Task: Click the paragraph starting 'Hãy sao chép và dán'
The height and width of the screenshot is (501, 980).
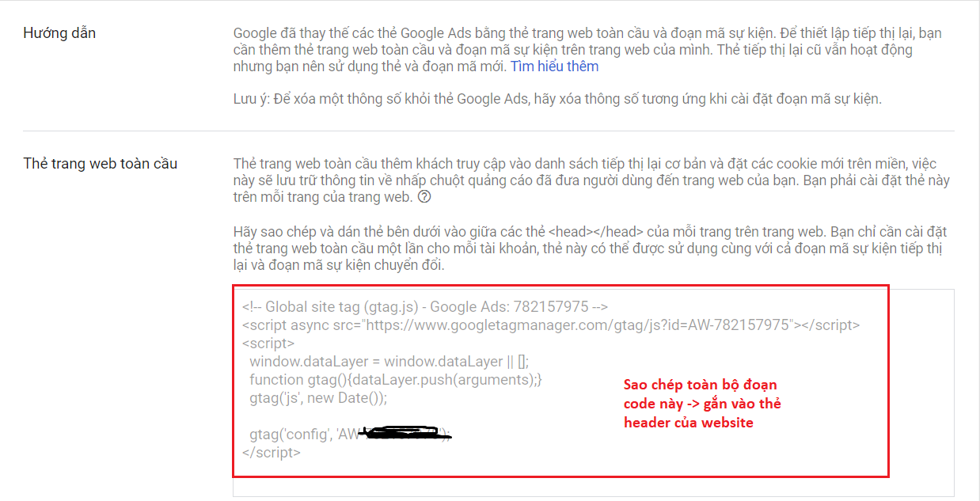Action: pos(590,249)
